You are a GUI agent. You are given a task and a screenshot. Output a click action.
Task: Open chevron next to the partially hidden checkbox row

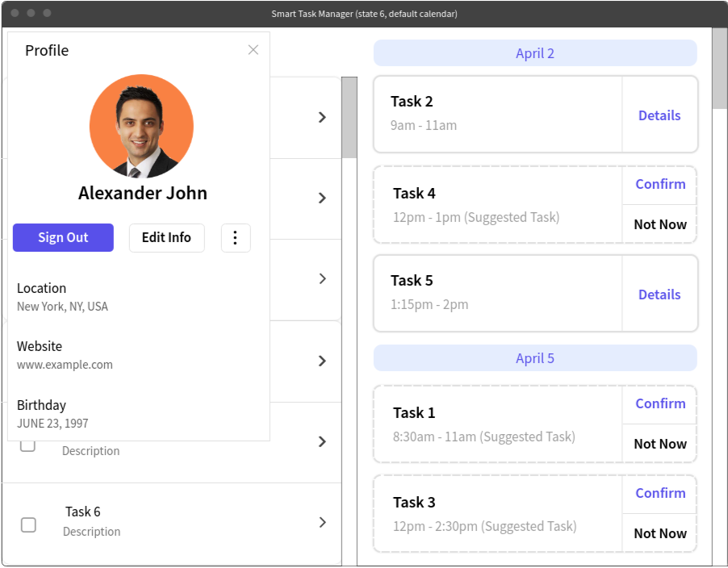tap(322, 441)
